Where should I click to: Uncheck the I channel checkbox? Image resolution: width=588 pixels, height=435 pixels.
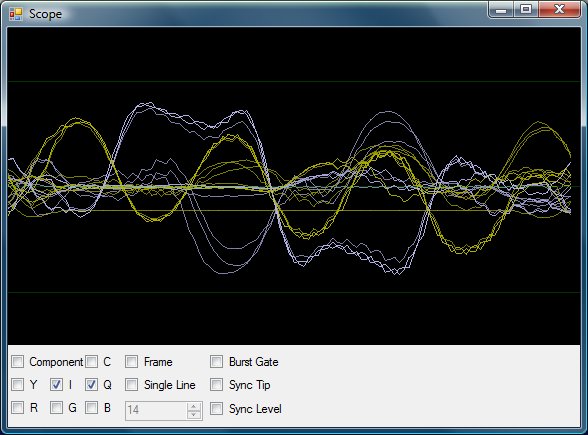tap(56, 385)
